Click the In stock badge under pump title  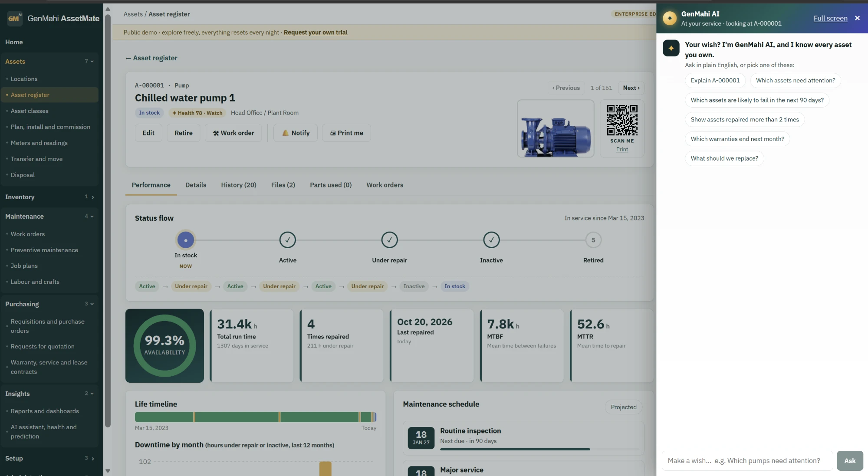click(149, 113)
